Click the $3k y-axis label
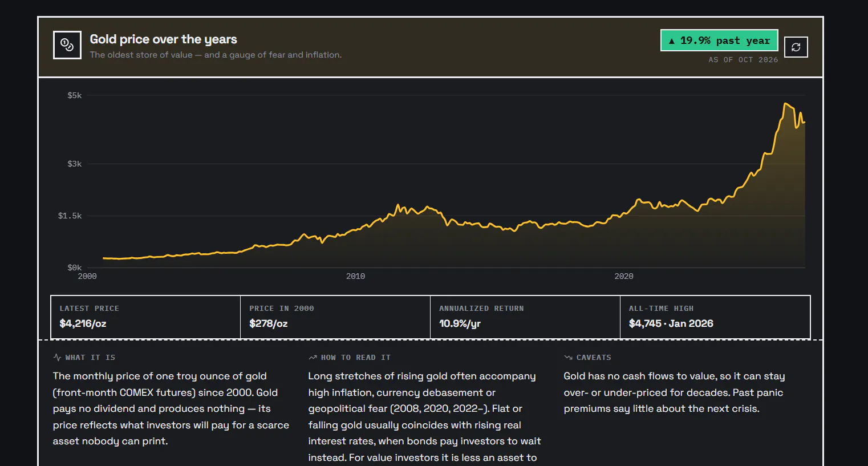 coord(75,164)
